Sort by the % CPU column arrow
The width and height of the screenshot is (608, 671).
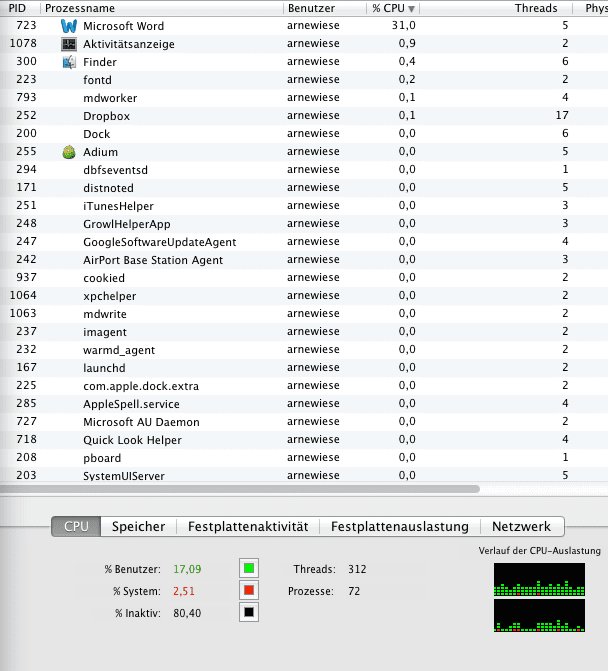click(x=411, y=9)
